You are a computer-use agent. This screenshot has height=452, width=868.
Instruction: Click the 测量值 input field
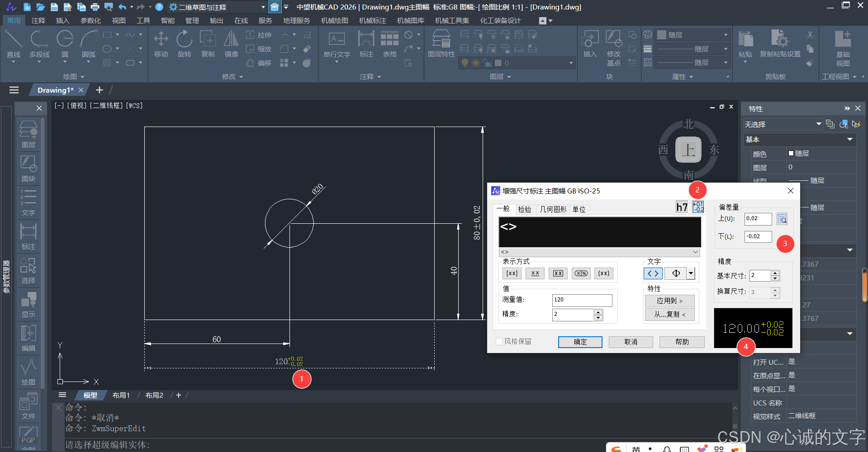point(582,300)
